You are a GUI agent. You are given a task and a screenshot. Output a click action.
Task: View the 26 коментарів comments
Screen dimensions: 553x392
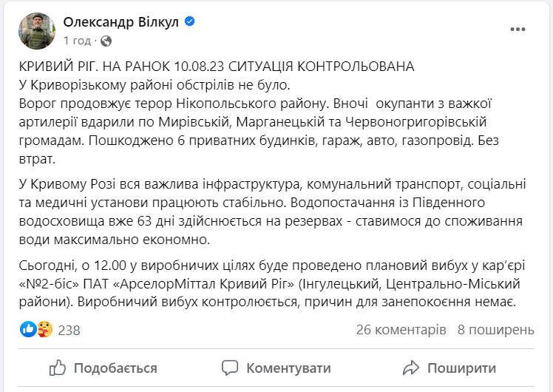(401, 329)
